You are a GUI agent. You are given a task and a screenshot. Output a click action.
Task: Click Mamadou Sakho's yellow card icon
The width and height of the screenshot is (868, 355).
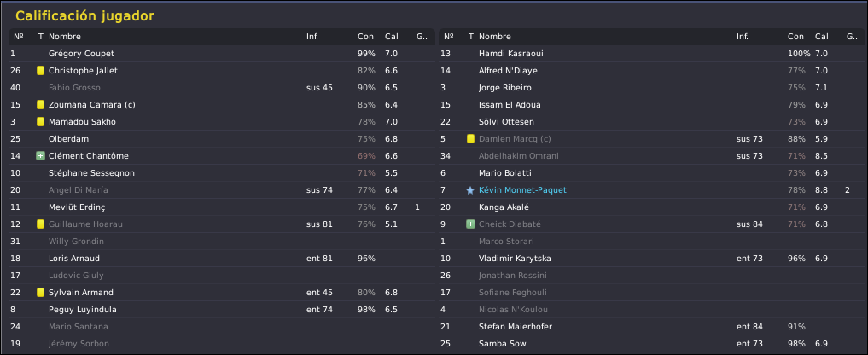click(x=40, y=122)
